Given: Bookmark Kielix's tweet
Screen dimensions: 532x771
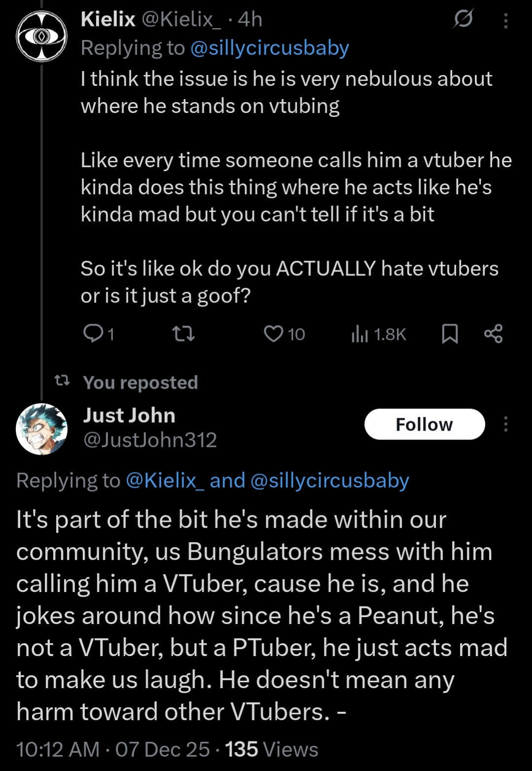Looking at the screenshot, I should click(450, 334).
